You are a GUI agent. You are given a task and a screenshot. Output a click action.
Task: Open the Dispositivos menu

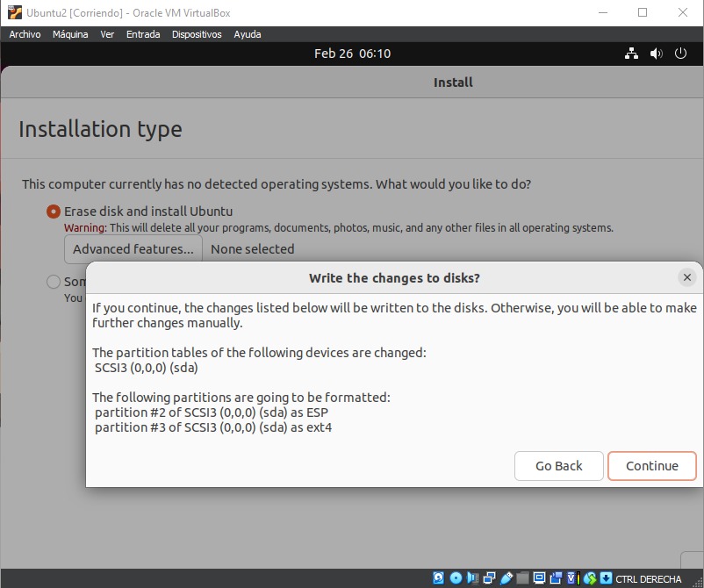pyautogui.click(x=197, y=34)
